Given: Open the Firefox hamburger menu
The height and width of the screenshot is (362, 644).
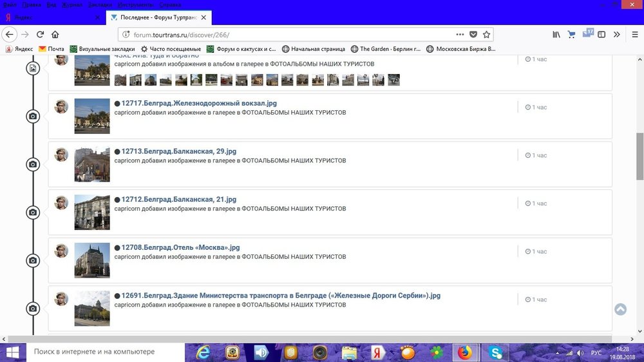Looking at the screenshot, I should click(635, 35).
